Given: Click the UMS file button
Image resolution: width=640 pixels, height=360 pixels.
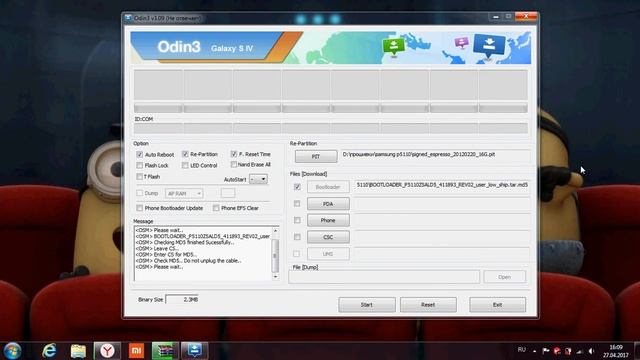Looking at the screenshot, I should tap(328, 254).
